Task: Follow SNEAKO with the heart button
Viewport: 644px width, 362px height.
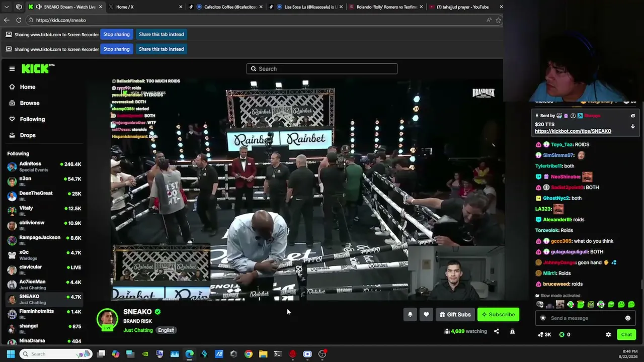Action: (426, 315)
